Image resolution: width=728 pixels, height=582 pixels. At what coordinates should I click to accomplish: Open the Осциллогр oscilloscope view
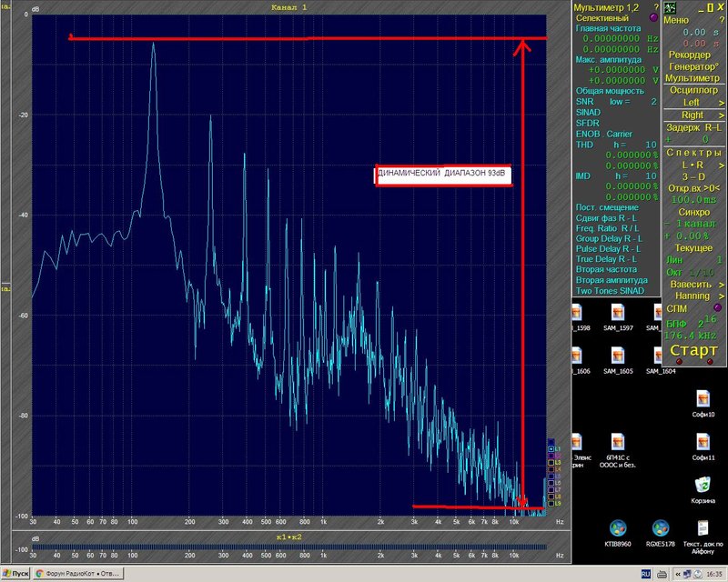[693, 90]
